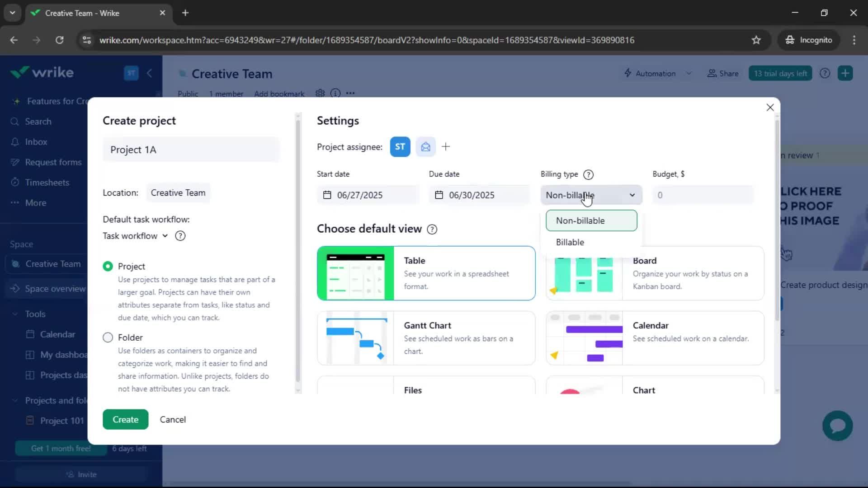
Task: Click the Cancel button
Action: click(x=173, y=419)
